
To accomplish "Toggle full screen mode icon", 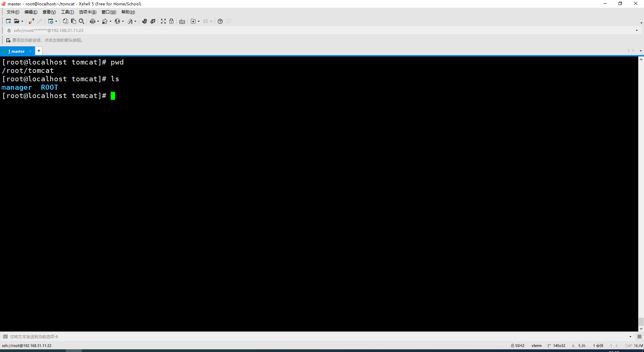I will point(163,21).
